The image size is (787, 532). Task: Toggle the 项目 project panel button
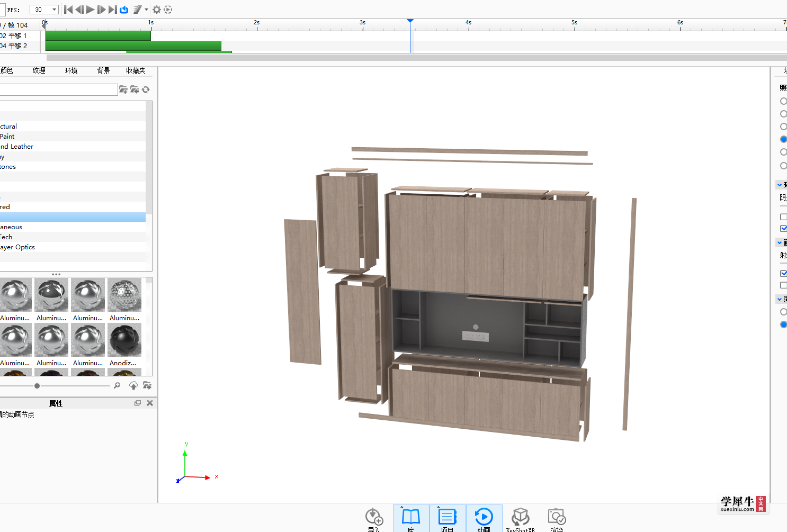(x=448, y=519)
